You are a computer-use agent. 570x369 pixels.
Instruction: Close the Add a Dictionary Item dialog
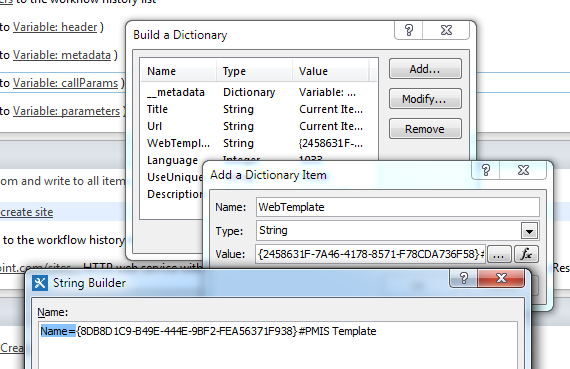[523, 170]
